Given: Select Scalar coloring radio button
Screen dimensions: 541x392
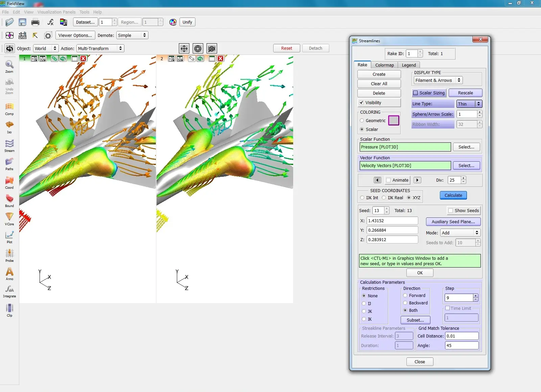Looking at the screenshot, I should (362, 129).
